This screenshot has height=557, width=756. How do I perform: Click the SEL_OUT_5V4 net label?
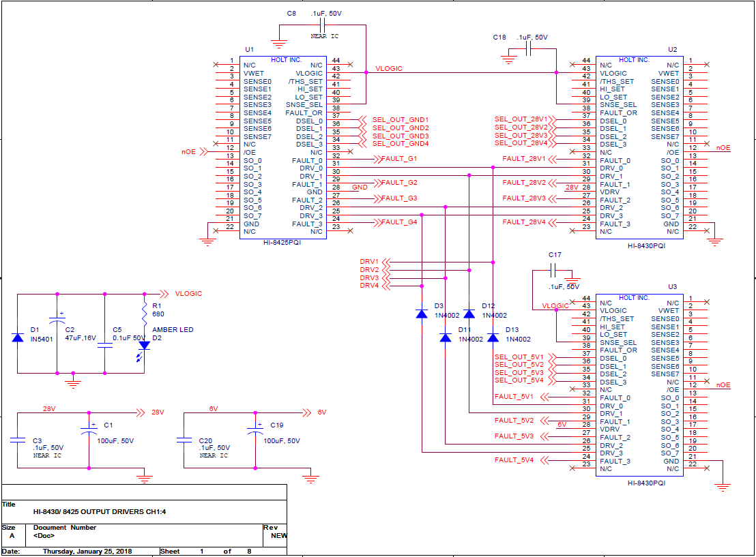point(519,380)
